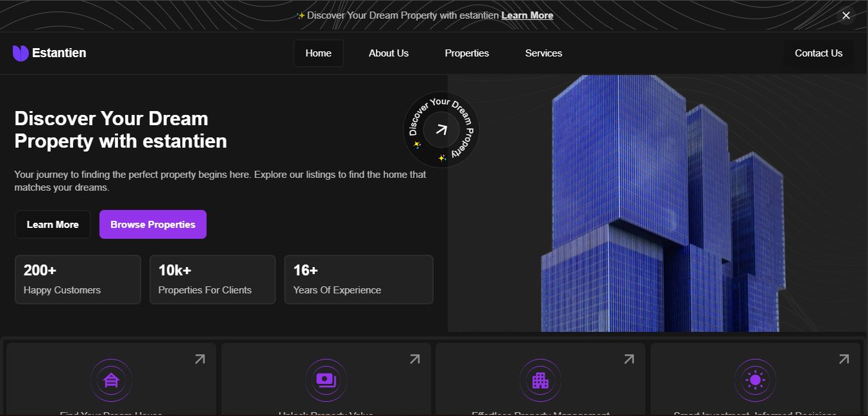
Task: Open the third card's corner arrow link
Action: pos(629,360)
